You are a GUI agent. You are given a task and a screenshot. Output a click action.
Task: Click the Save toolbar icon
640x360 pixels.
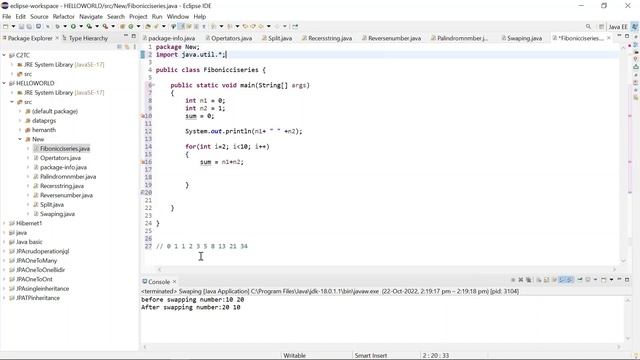21,26
